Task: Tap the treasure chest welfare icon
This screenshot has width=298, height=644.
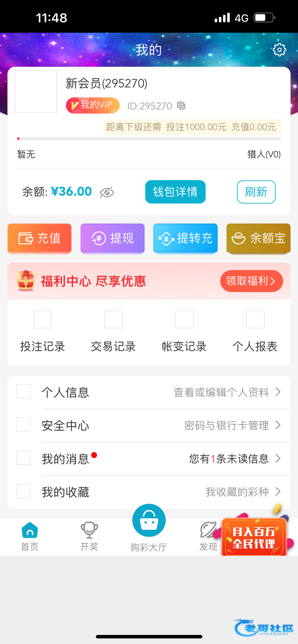Action: tap(26, 281)
